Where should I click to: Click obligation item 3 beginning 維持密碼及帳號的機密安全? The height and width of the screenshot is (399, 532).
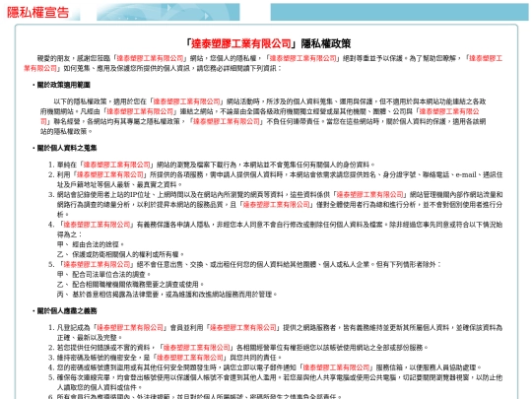point(169,358)
